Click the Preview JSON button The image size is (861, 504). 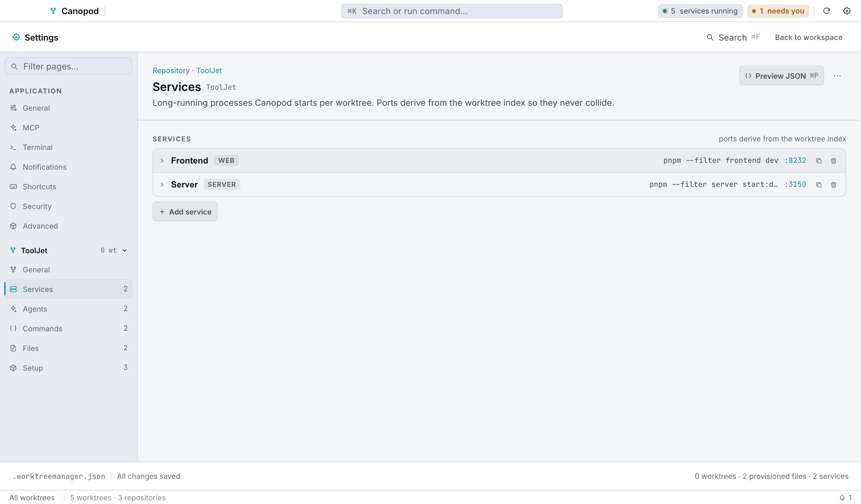(x=781, y=76)
